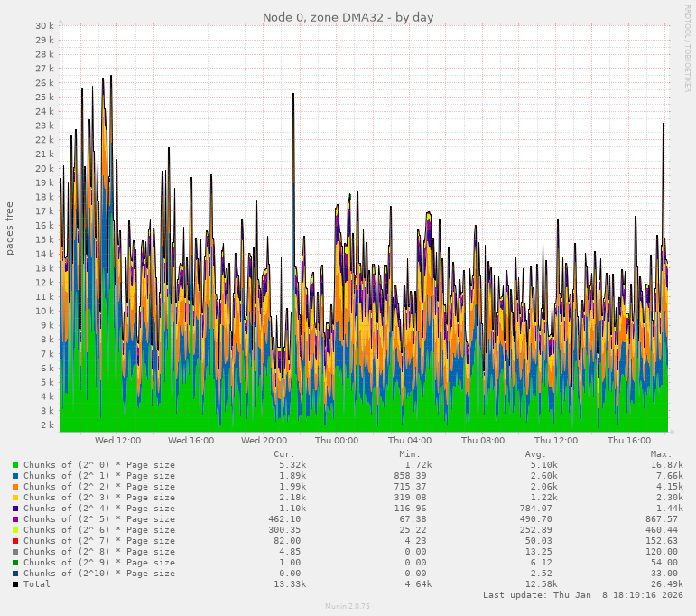696x616 pixels.
Task: Click the Max: column header
Action: pos(661,454)
